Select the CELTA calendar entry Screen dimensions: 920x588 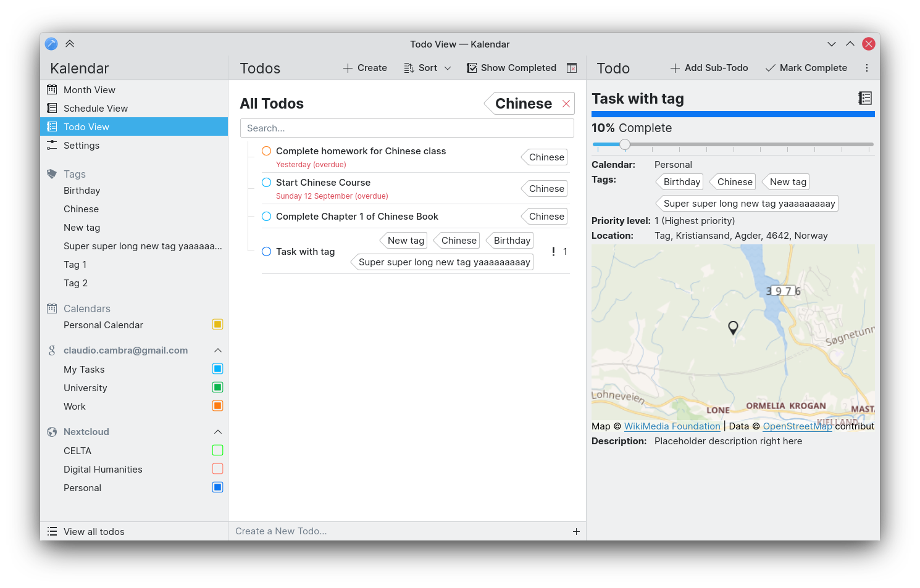click(134, 450)
